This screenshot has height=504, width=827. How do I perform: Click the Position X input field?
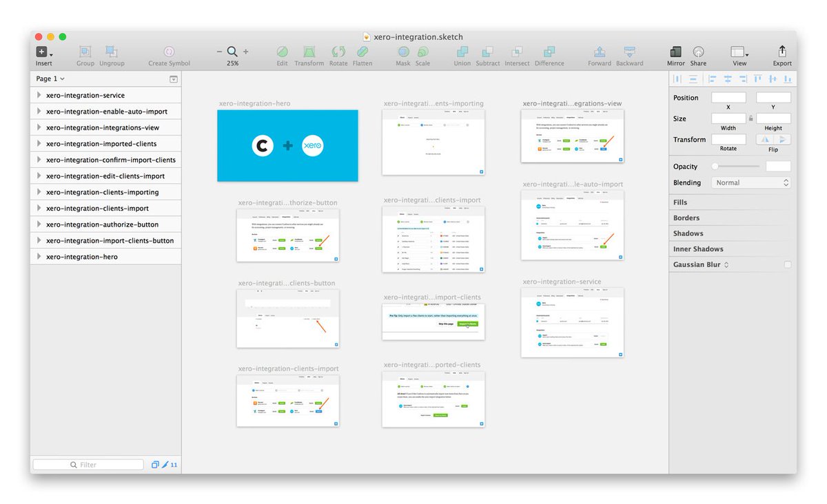pyautogui.click(x=728, y=98)
